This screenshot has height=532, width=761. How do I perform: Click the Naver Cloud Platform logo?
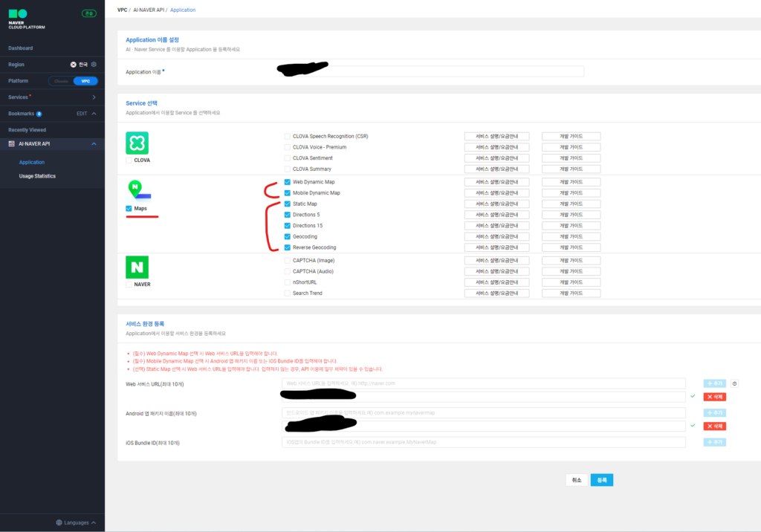click(x=26, y=19)
